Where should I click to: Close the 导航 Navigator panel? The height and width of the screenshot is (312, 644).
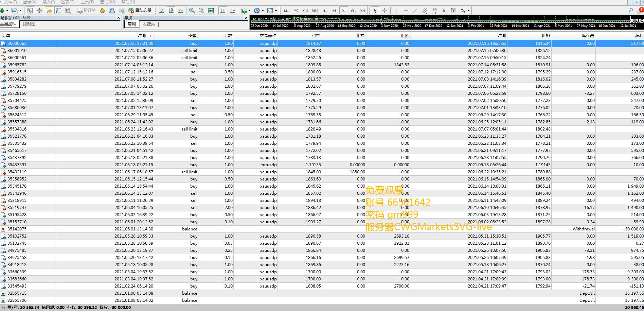point(246,18)
